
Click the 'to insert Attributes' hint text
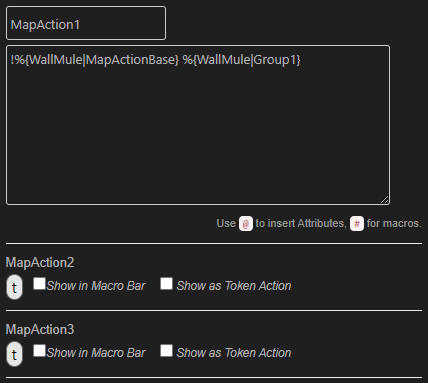coord(301,223)
